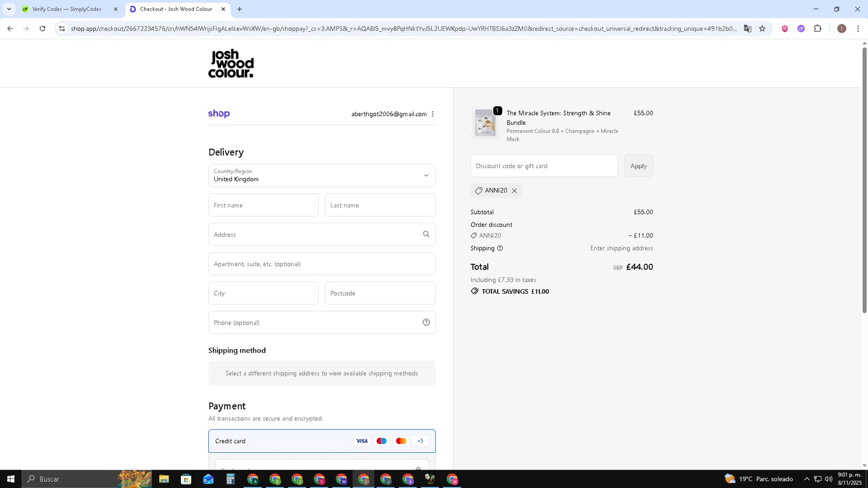Open the weather widget 19°C Parc. soleado
This screenshot has height=488, width=868.
[759, 479]
